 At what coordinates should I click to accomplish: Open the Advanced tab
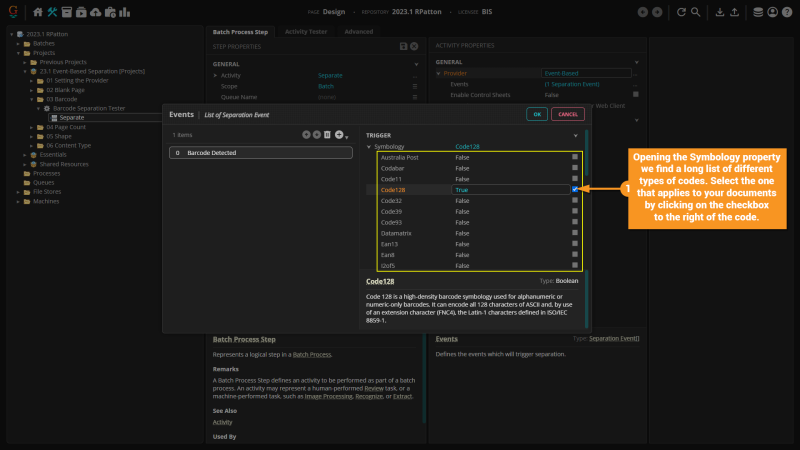358,32
